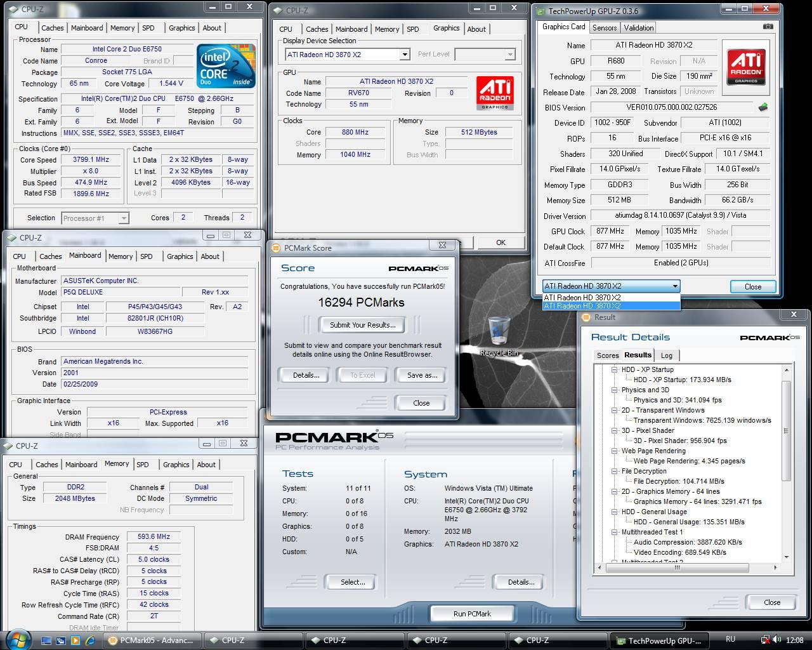Screen dimensions: 812x650
Task: Click the Run PCMark button
Action: click(x=472, y=614)
